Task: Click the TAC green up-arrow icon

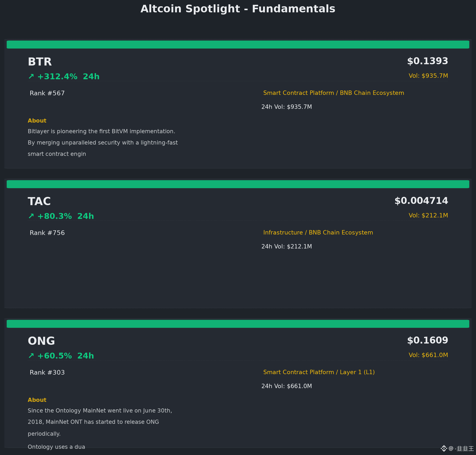Action: 31,216
